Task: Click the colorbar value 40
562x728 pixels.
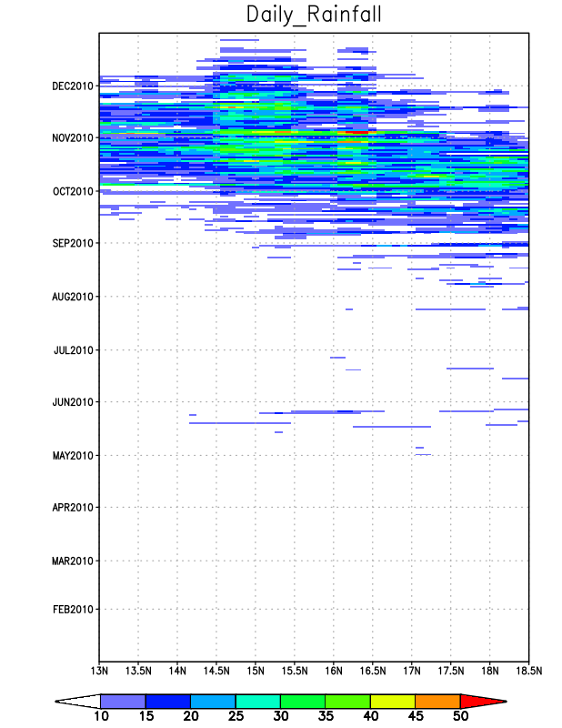Action: (371, 716)
